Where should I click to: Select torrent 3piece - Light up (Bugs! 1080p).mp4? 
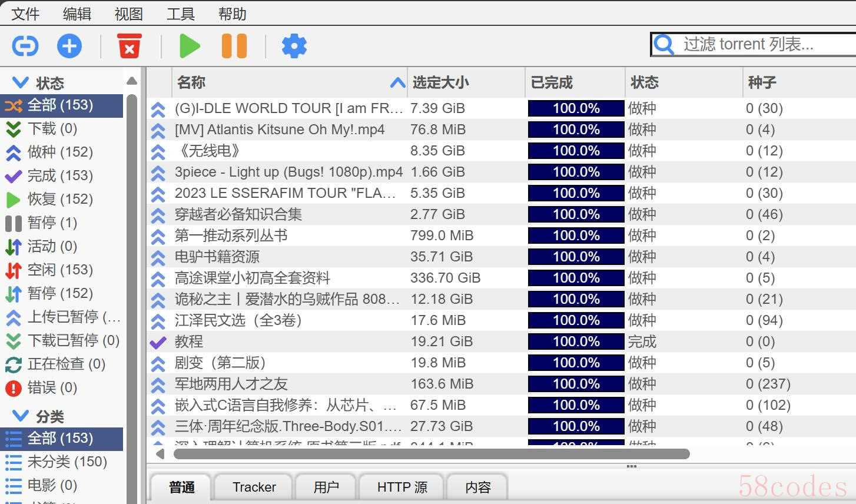(501, 172)
